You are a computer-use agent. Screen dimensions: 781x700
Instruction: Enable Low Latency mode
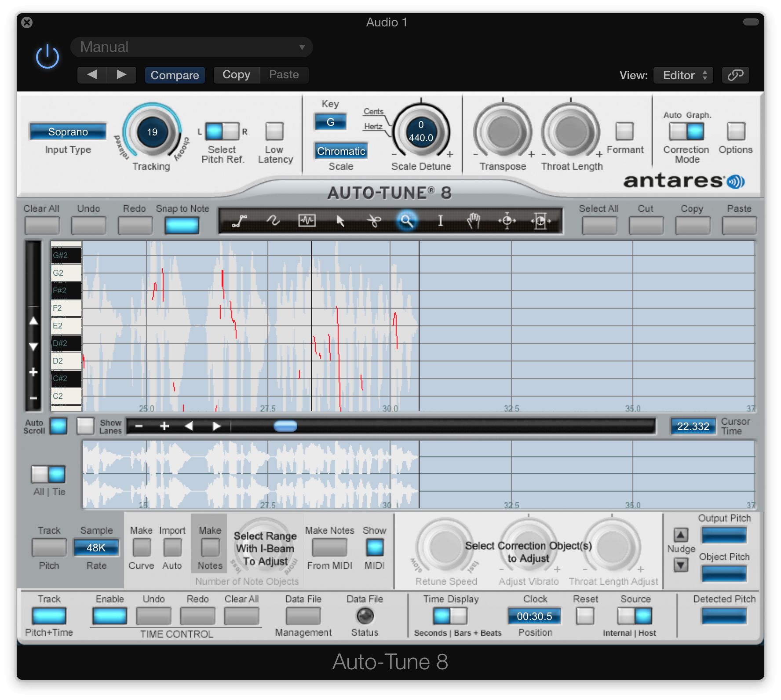point(274,131)
